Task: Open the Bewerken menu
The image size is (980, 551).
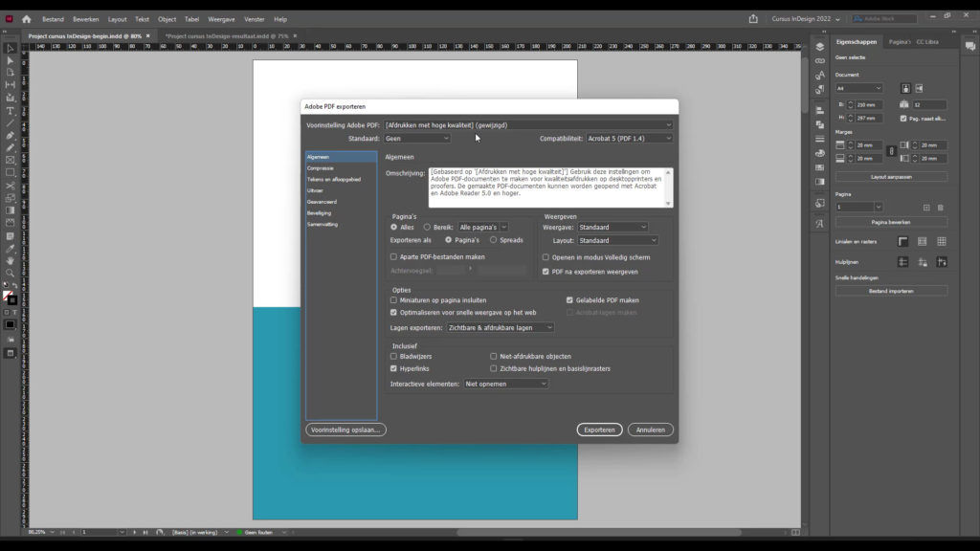Action: point(85,19)
